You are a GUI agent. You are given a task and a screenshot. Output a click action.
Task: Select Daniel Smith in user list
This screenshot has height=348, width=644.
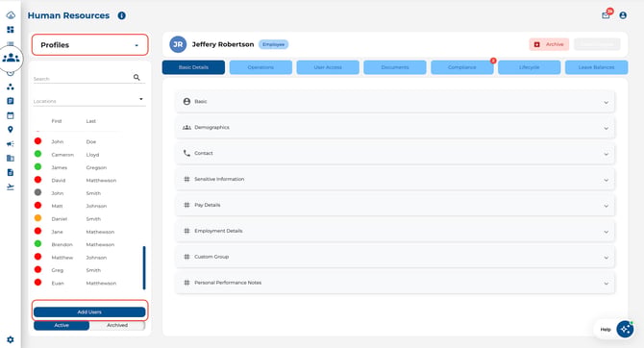tap(78, 218)
